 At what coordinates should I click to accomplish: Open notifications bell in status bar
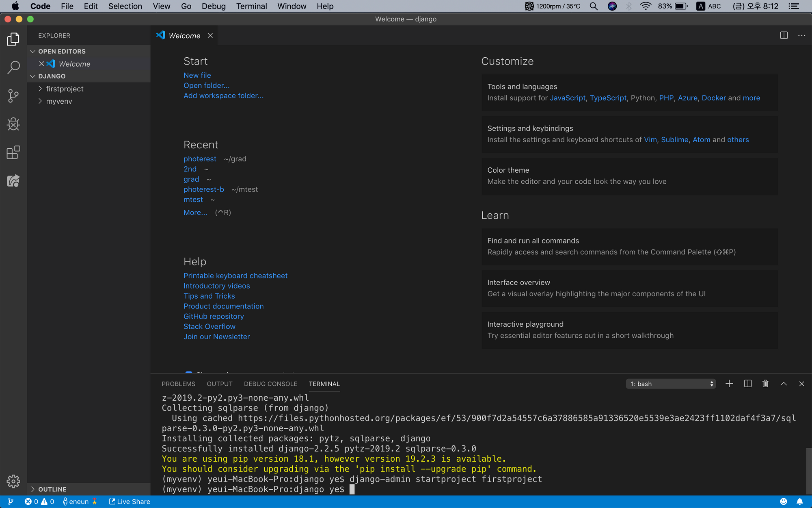[799, 501]
